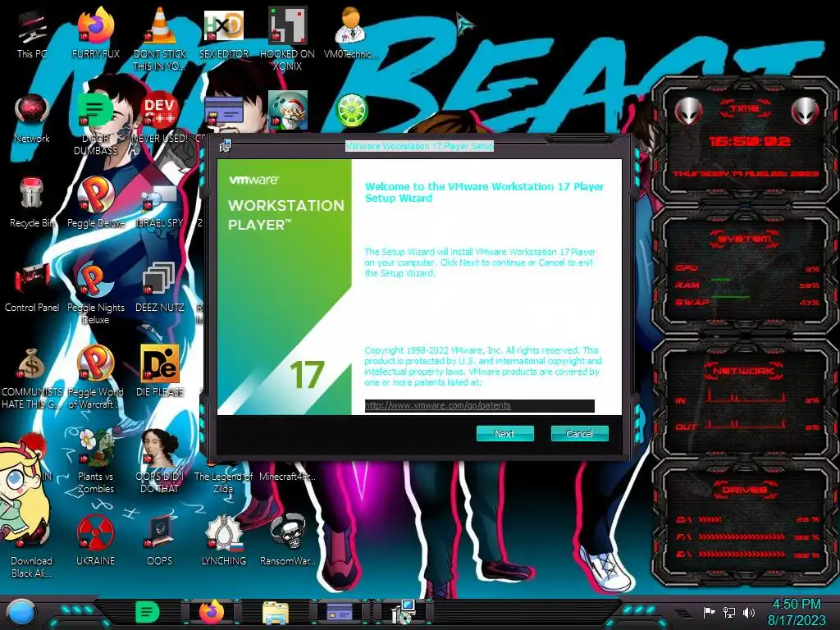The width and height of the screenshot is (840, 630).
Task: Open the vmware.com patents link
Action: 438,405
